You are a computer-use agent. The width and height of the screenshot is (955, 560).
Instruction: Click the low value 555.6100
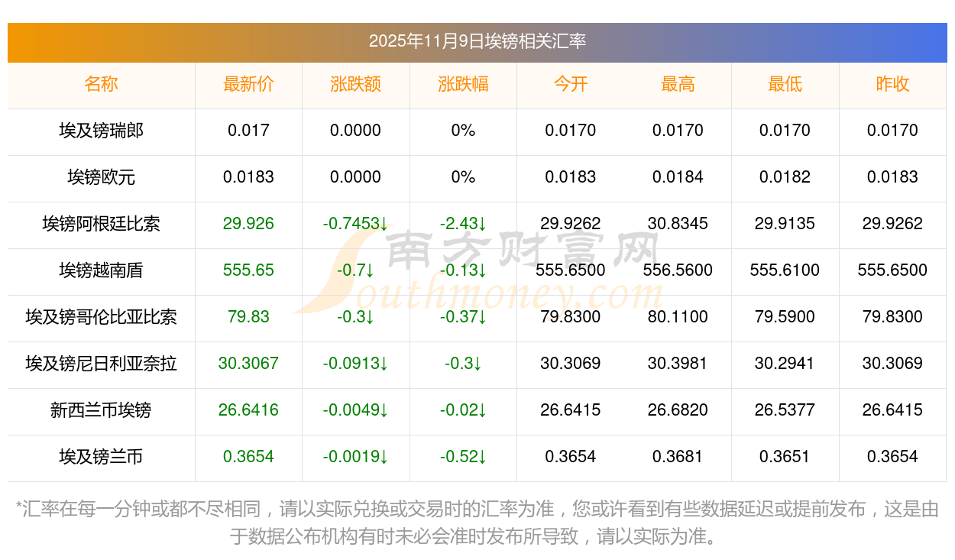(x=785, y=270)
